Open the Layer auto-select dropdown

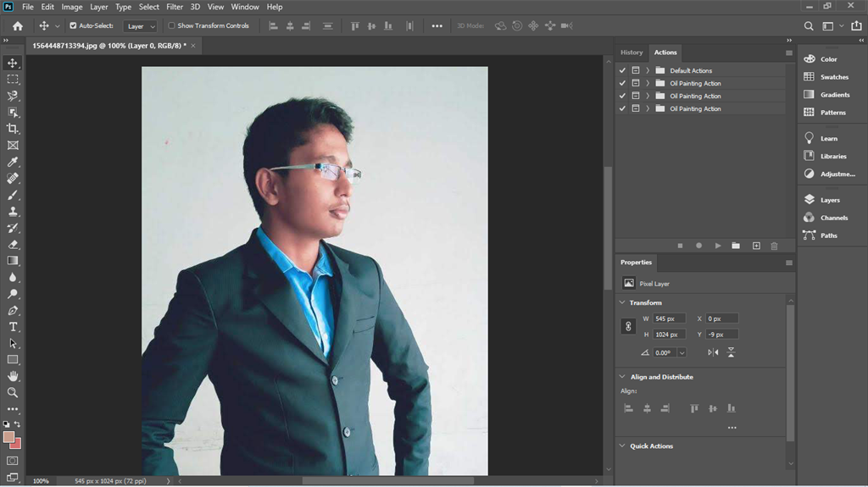(x=140, y=26)
